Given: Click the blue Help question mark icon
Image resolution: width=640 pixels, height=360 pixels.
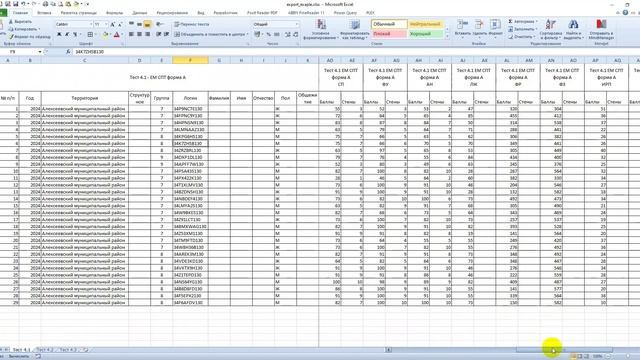Looking at the screenshot, I should click(x=625, y=13).
